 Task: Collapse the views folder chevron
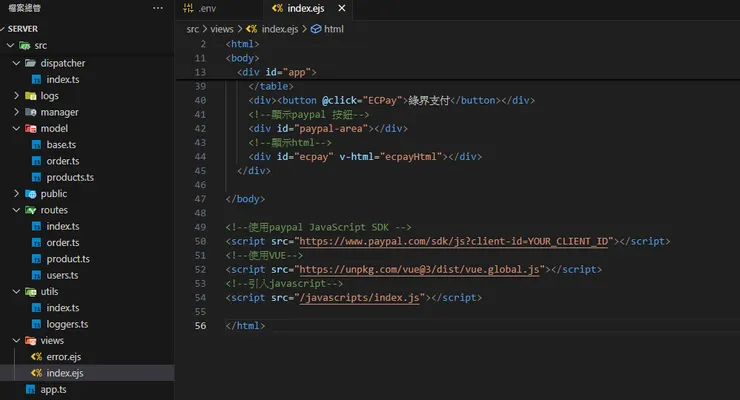[16, 341]
